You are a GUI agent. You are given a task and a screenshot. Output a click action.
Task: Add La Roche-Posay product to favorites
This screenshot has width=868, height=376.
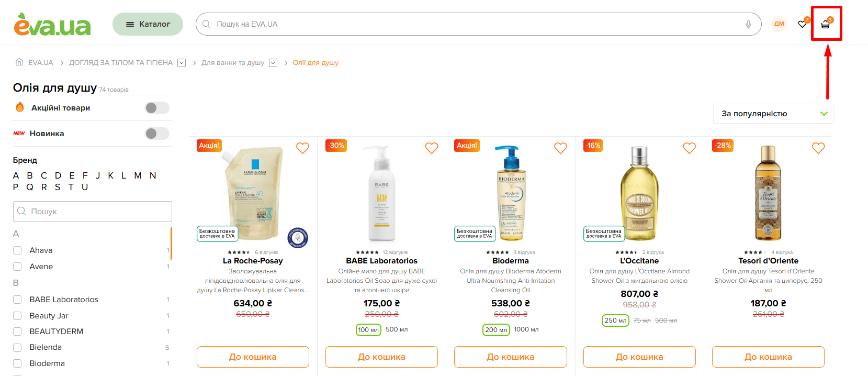coord(302,148)
